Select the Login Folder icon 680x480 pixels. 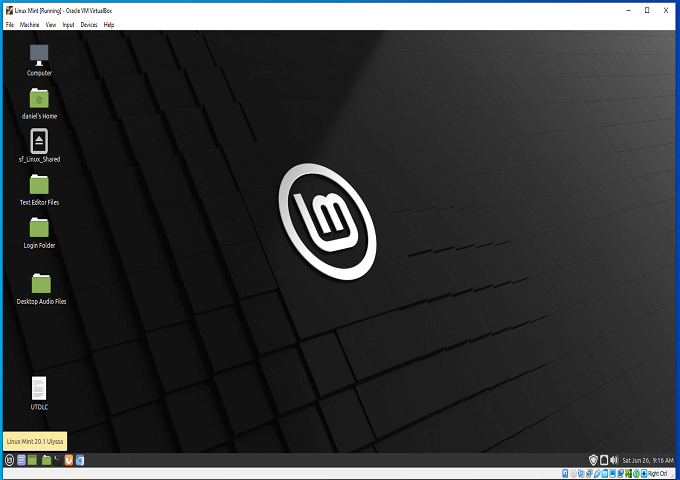[x=39, y=227]
